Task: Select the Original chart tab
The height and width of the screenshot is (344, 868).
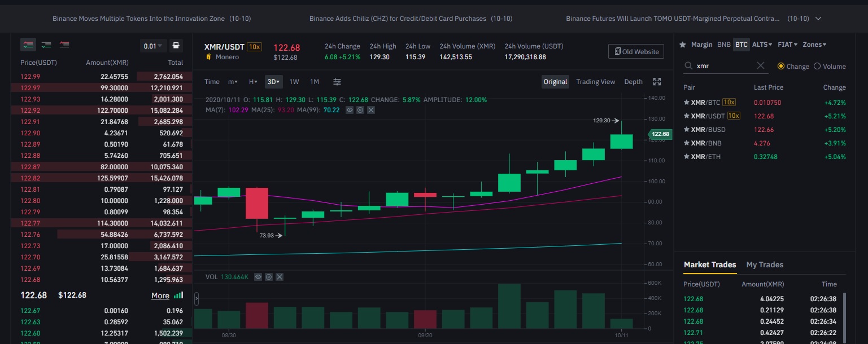Action: [555, 82]
